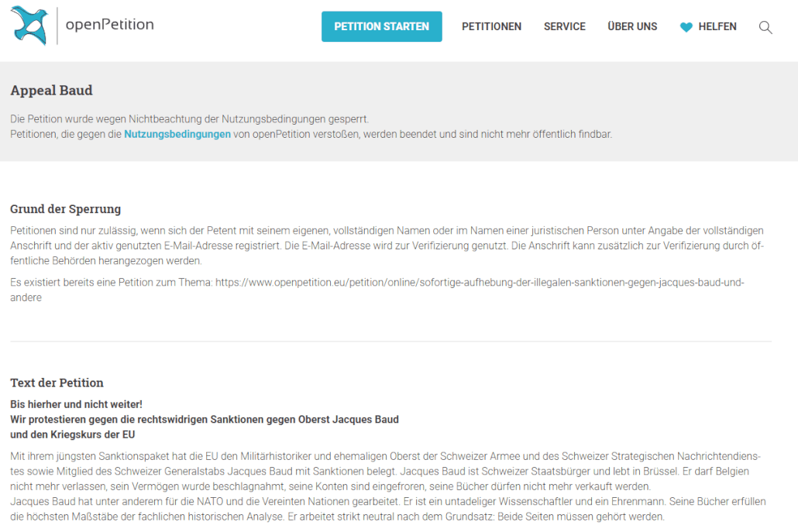Click the line starting 'Wir protestieren gegen'
This screenshot has height=532, width=798.
(205, 420)
